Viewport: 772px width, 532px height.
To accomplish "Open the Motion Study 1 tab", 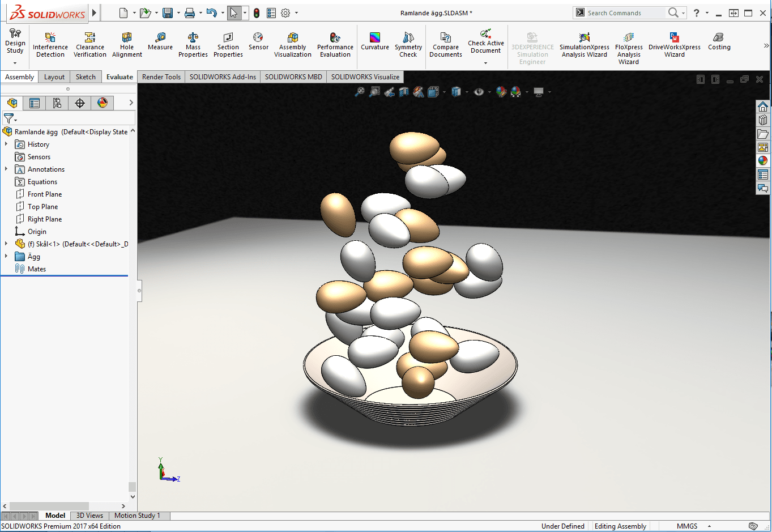I will click(x=137, y=516).
